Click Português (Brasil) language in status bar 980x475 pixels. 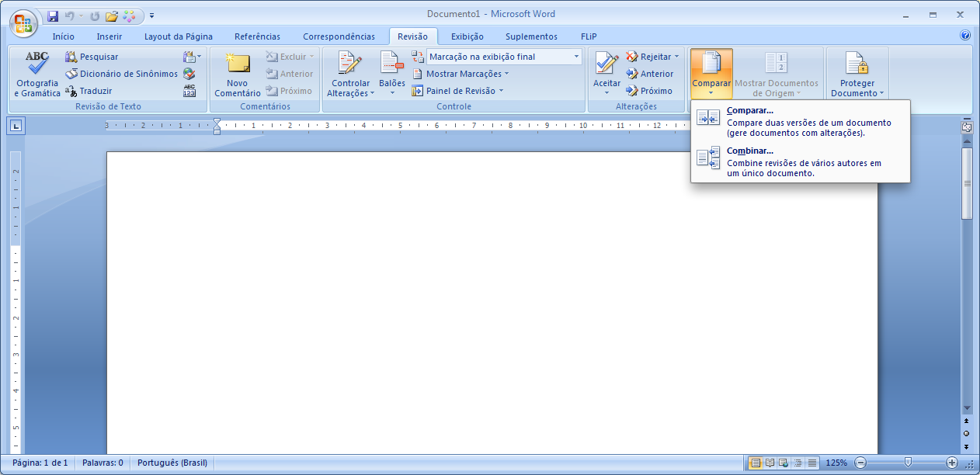pos(172,463)
